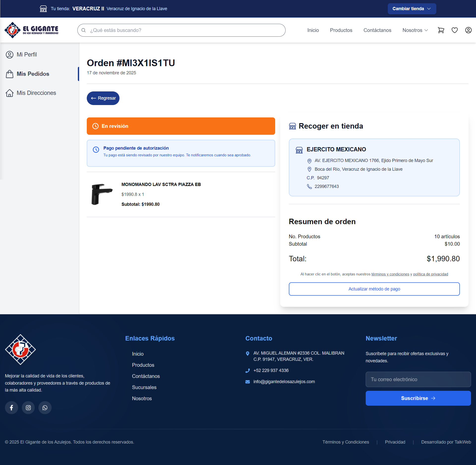Click the phone icon beside 2299677643
Screen dimensions: 476x465
310,187
